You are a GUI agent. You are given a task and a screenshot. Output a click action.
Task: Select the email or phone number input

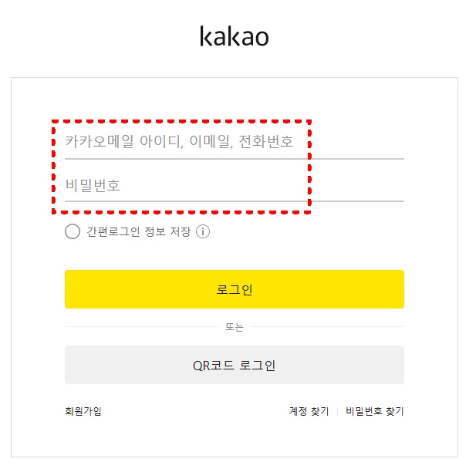[234, 142]
